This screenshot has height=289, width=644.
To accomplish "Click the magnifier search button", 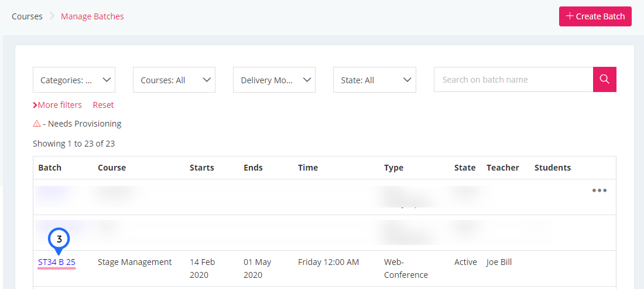I will [x=605, y=79].
